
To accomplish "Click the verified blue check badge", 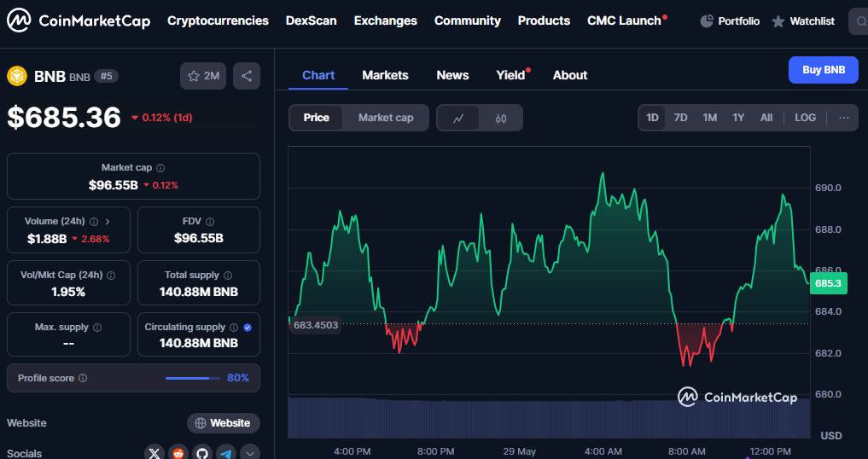I will tap(248, 328).
